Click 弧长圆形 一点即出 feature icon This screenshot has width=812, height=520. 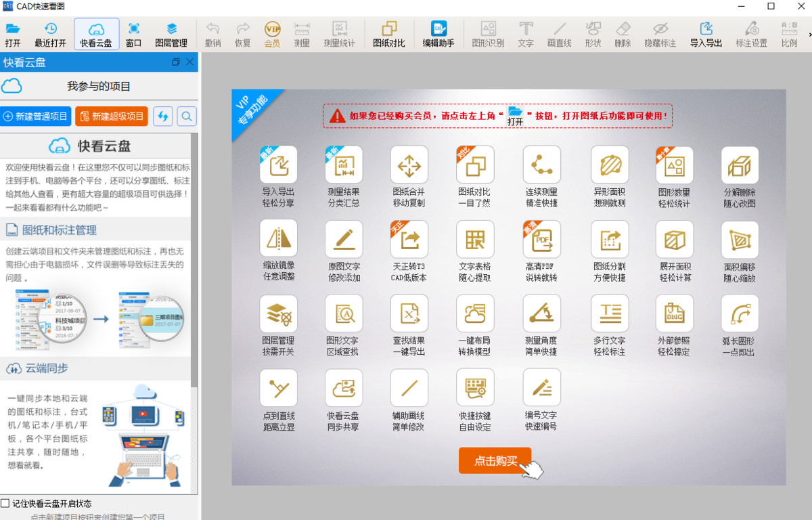[740, 313]
